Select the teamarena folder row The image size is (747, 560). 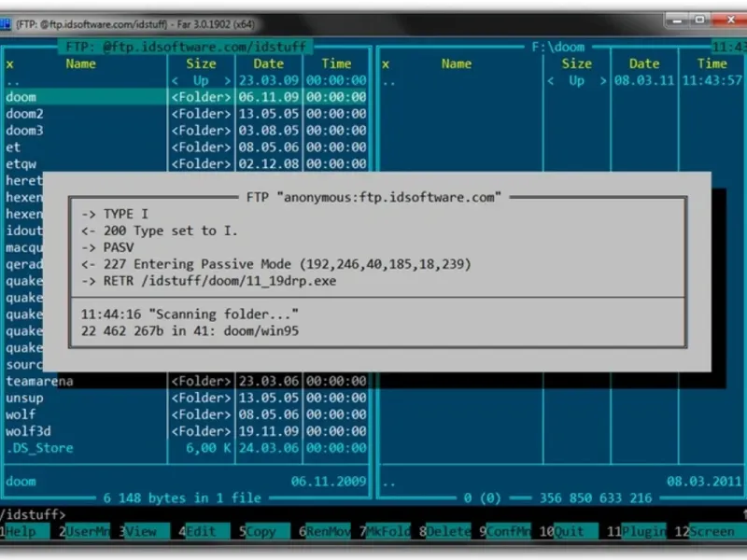[186, 381]
